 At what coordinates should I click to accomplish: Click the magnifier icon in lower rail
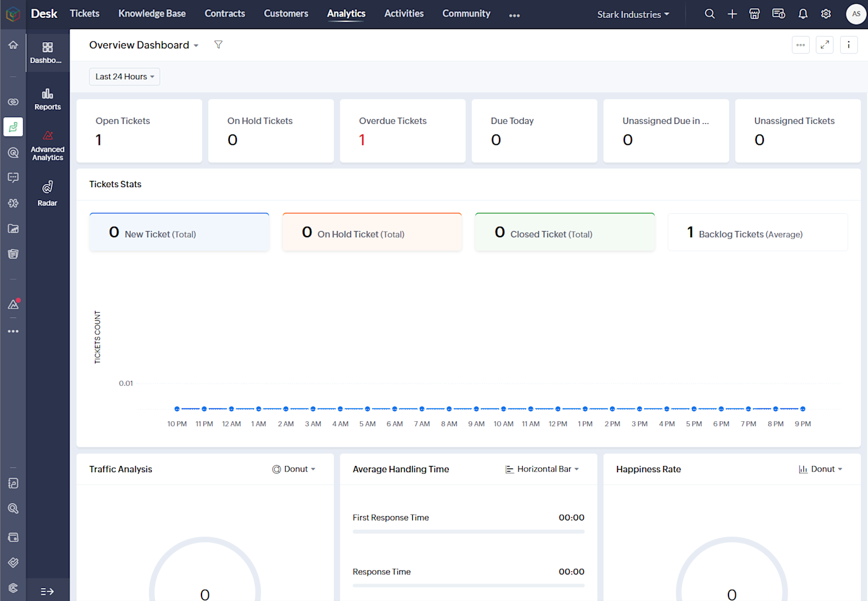13,509
